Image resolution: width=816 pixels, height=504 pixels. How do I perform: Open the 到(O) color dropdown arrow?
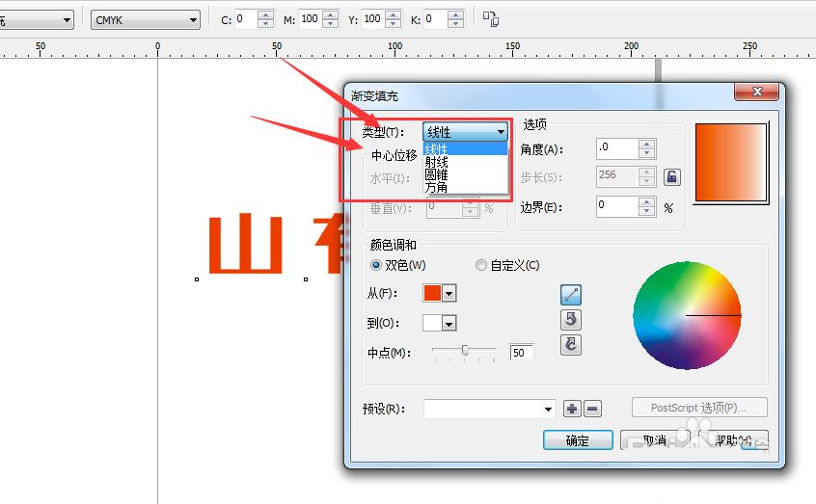[449, 323]
